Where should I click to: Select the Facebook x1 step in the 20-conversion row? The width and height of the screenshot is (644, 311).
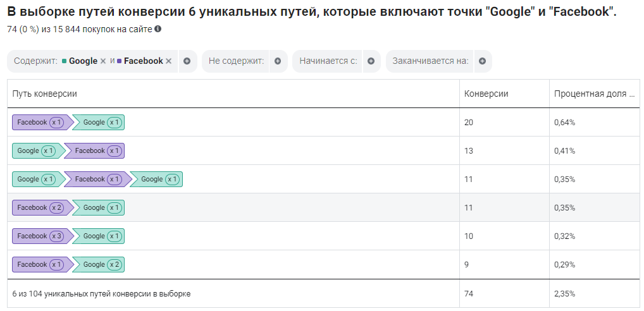tap(42, 122)
